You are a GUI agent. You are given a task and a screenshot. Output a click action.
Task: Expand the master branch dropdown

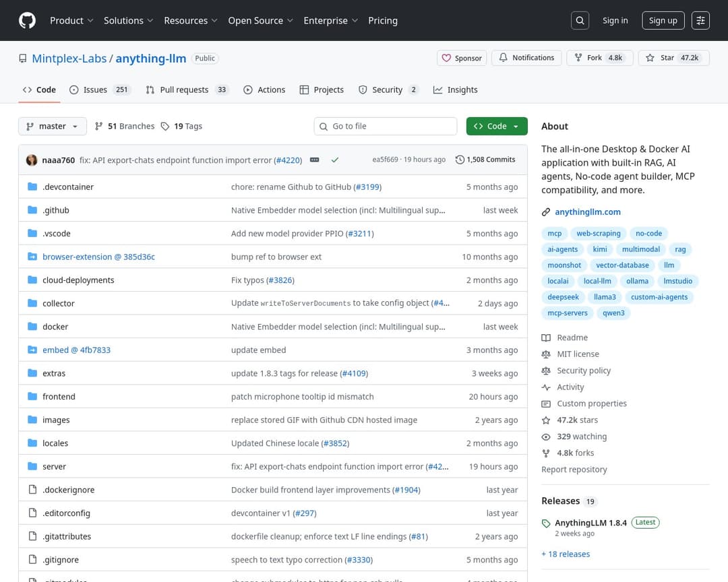pos(53,126)
